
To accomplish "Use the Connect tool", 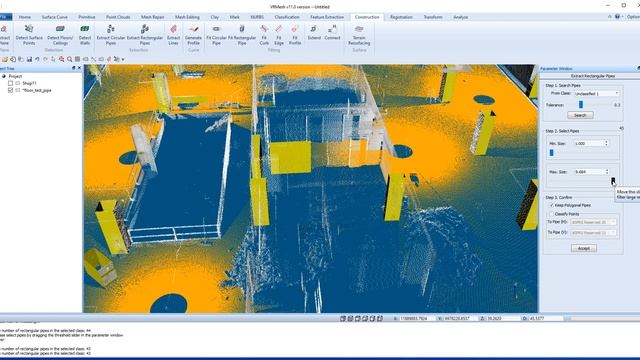I will [x=332, y=33].
